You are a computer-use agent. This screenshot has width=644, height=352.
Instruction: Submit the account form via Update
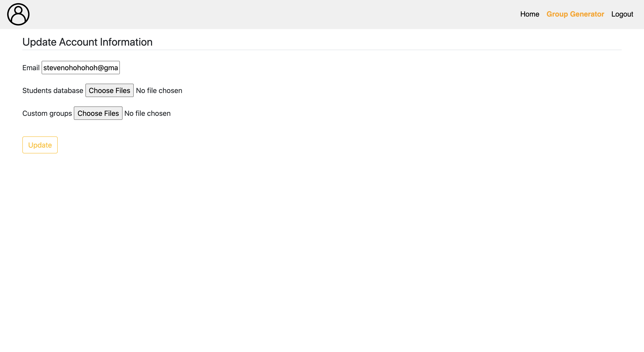(40, 145)
